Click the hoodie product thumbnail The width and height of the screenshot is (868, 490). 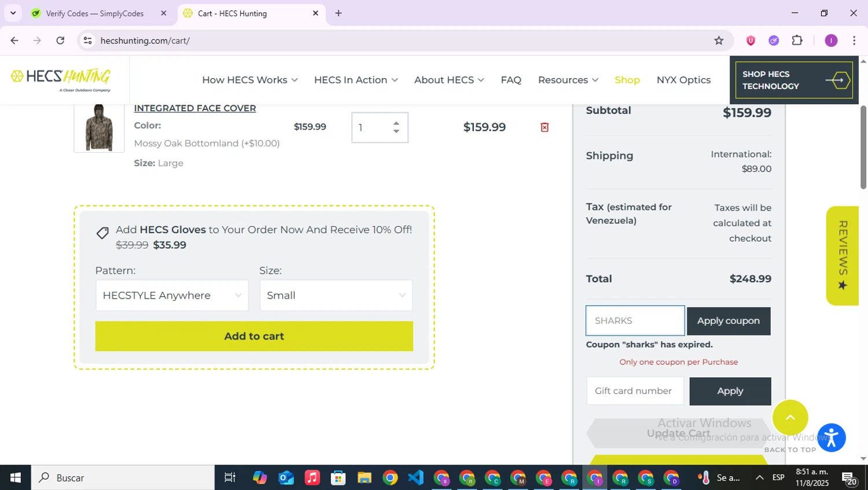click(99, 128)
